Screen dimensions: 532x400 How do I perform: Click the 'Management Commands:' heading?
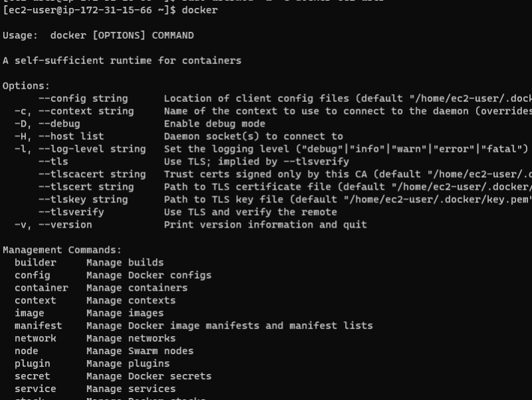[62, 250]
